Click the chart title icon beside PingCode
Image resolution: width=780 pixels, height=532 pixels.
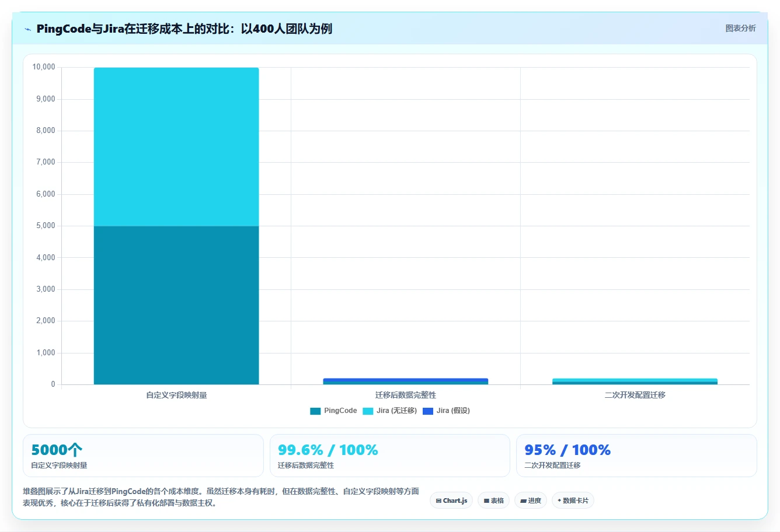coord(27,29)
